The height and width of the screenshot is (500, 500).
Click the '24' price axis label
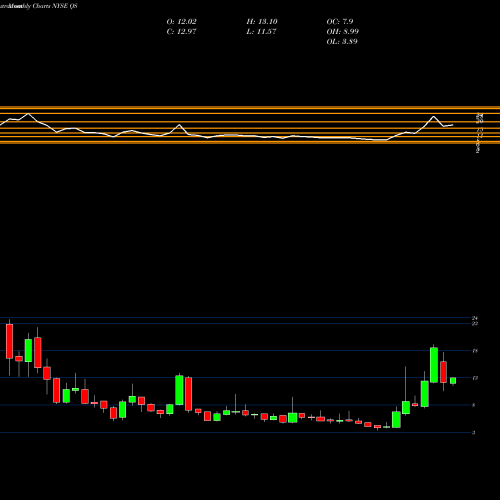click(x=475, y=318)
